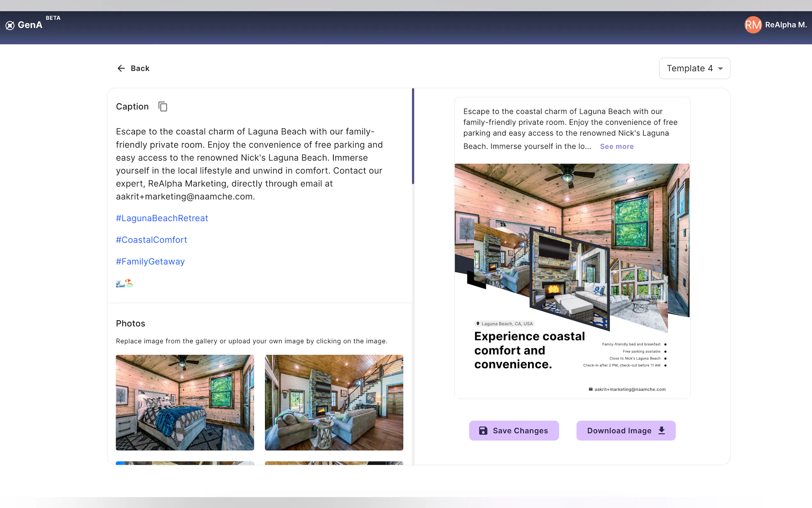Open the #CoastalComfort hashtag link
The width and height of the screenshot is (812, 508).
pyautogui.click(x=152, y=240)
